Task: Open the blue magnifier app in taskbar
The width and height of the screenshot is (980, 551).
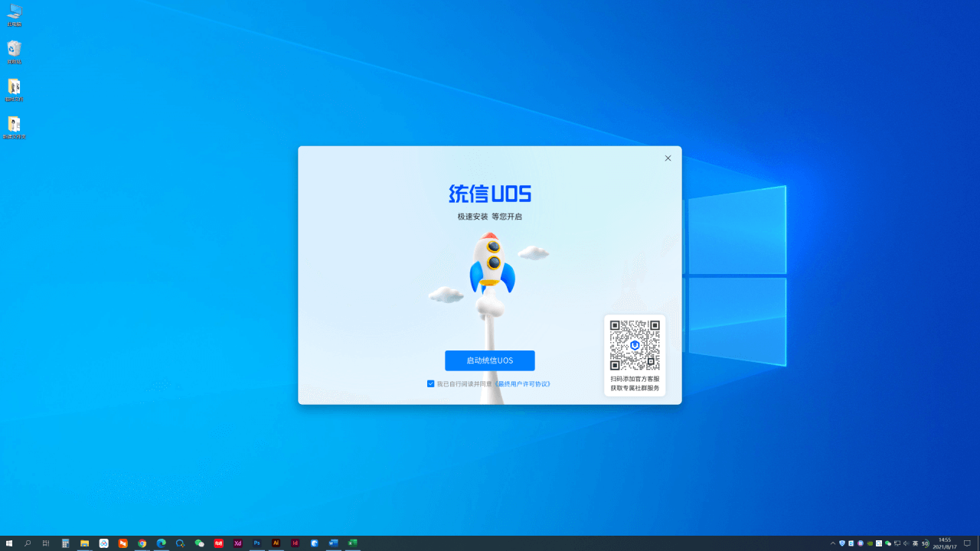Action: coord(181,543)
